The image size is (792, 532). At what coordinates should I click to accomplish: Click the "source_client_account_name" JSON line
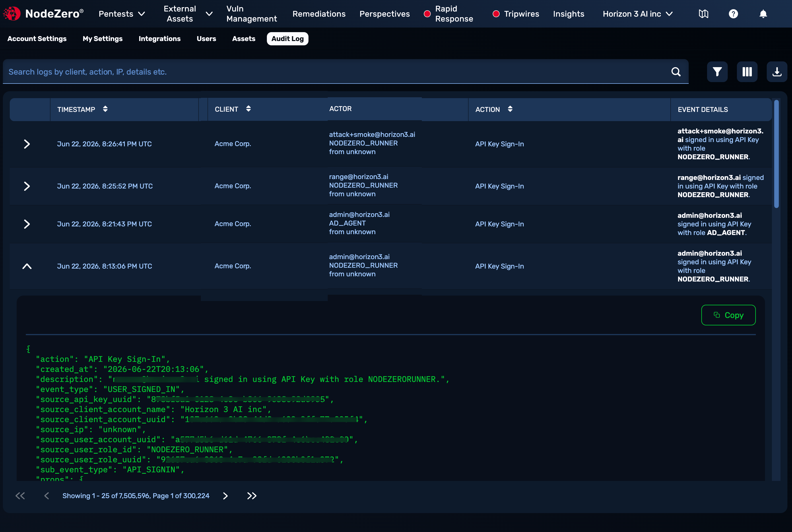coord(154,409)
